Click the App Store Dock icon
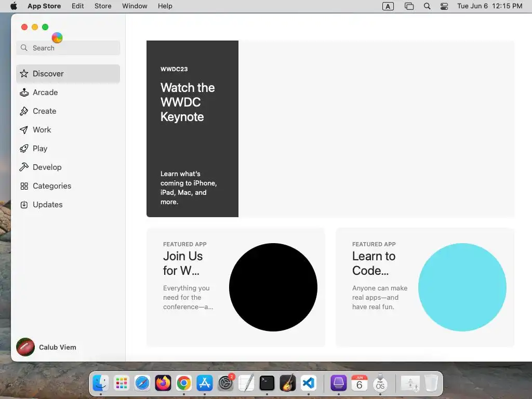532x399 pixels. click(x=204, y=383)
